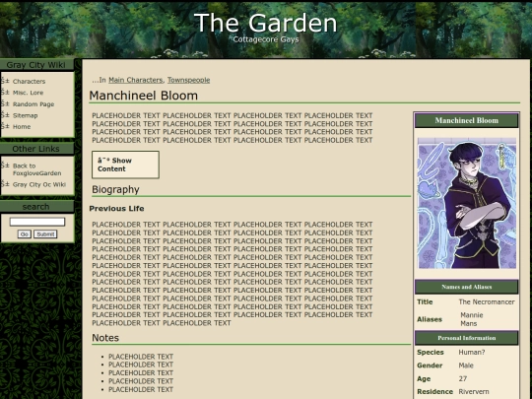The image size is (532, 399).
Task: Click the search text field
Action: [x=37, y=222]
